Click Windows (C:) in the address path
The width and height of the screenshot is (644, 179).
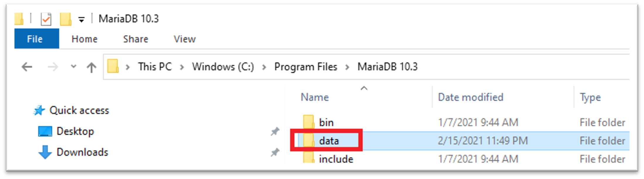point(223,67)
